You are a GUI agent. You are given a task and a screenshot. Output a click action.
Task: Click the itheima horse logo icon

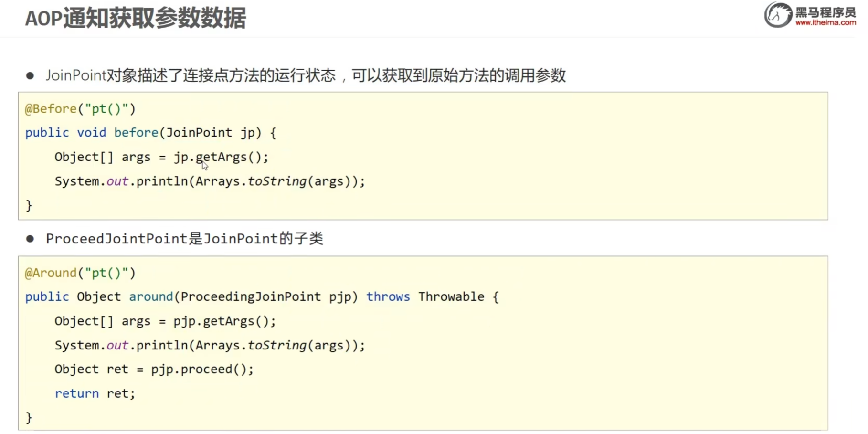pos(778,14)
